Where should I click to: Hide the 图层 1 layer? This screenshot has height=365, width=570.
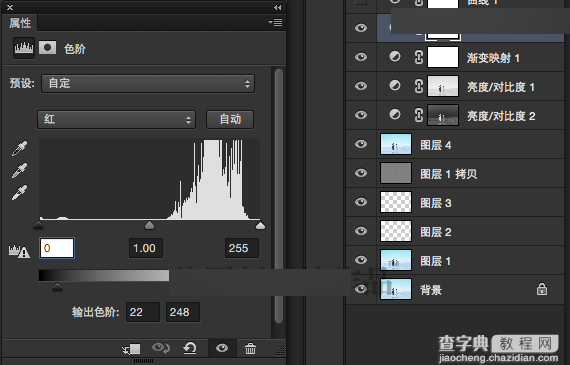click(361, 260)
